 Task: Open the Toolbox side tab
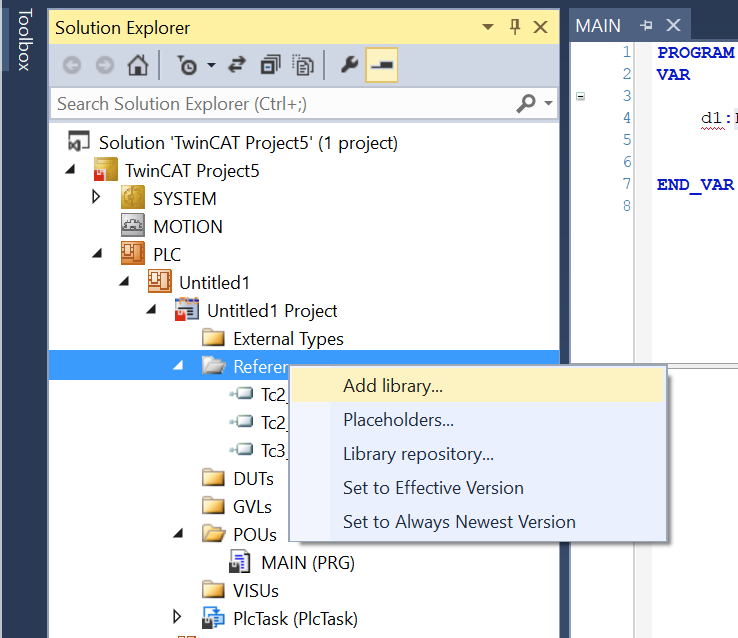click(x=24, y=40)
